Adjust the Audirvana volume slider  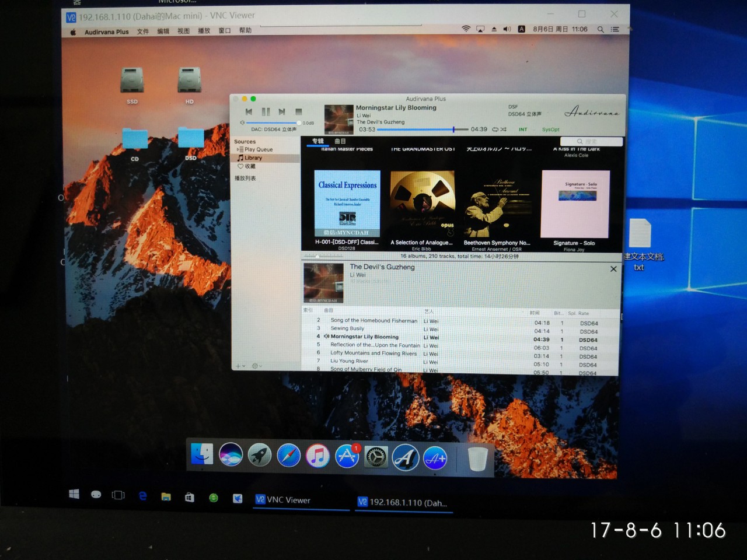tap(273, 123)
